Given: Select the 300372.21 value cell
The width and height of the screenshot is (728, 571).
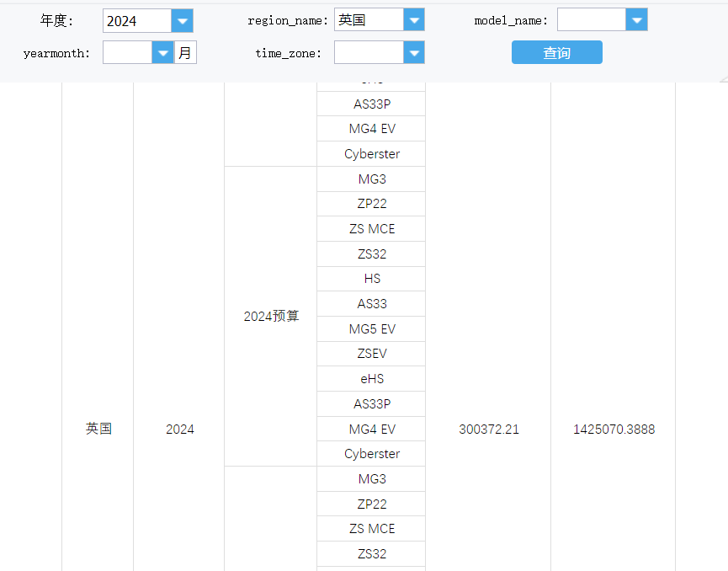Looking at the screenshot, I should 488,429.
